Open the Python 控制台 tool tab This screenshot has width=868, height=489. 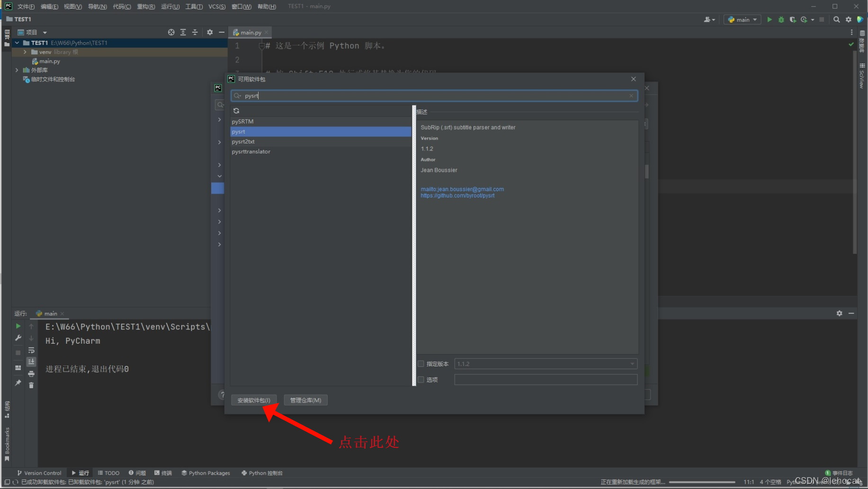click(262, 473)
